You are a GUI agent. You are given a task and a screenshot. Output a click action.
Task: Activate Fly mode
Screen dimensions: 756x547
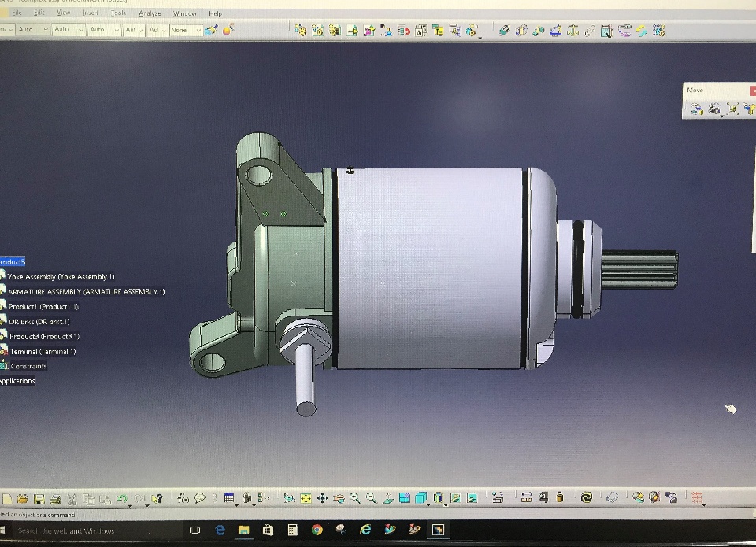[x=289, y=498]
